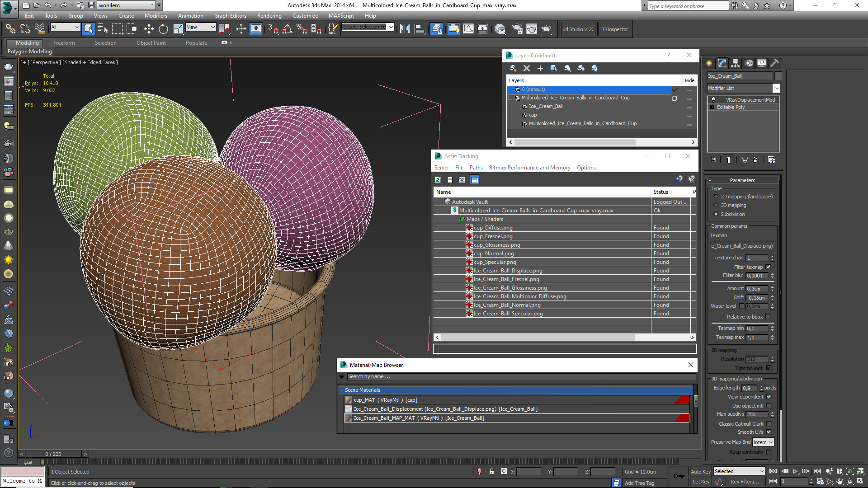Expand the Editable Poly modifier entry
Image resolution: width=868 pixels, height=488 pixels.
click(x=712, y=107)
